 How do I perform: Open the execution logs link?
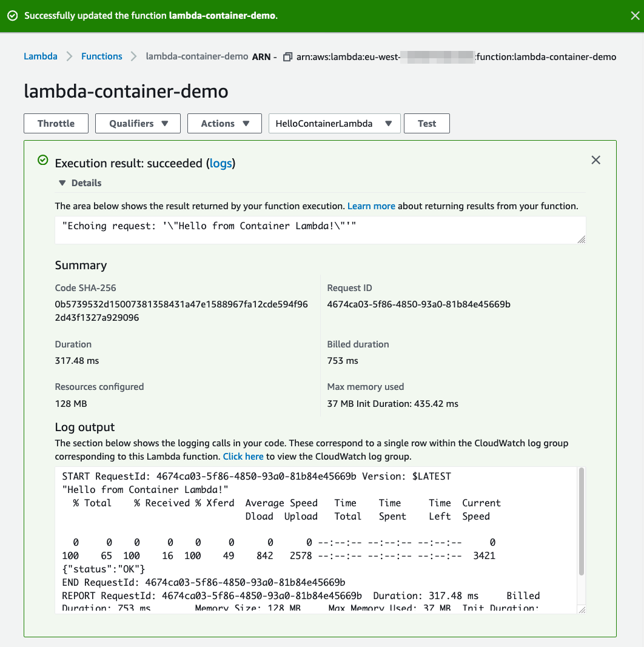pyautogui.click(x=221, y=163)
